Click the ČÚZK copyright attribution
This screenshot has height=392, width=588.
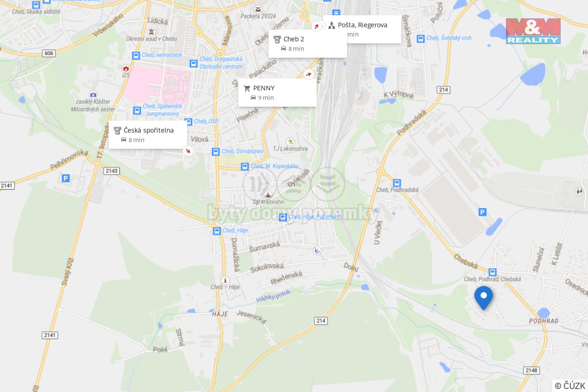570,385
